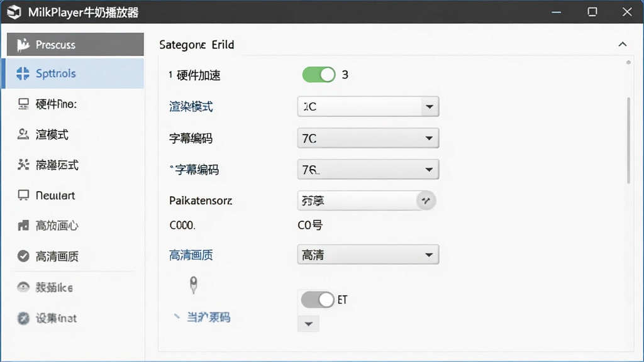
Task: Select the Neuttart display icon in sidebar
Action: pyautogui.click(x=23, y=195)
